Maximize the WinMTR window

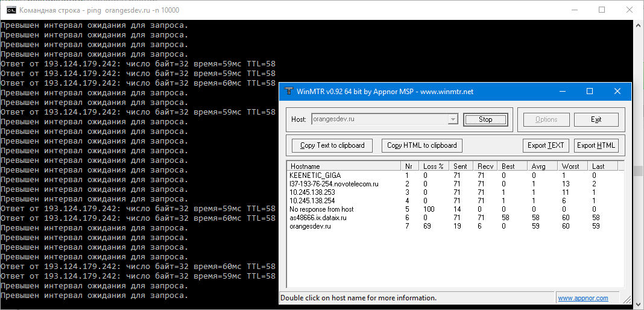590,92
